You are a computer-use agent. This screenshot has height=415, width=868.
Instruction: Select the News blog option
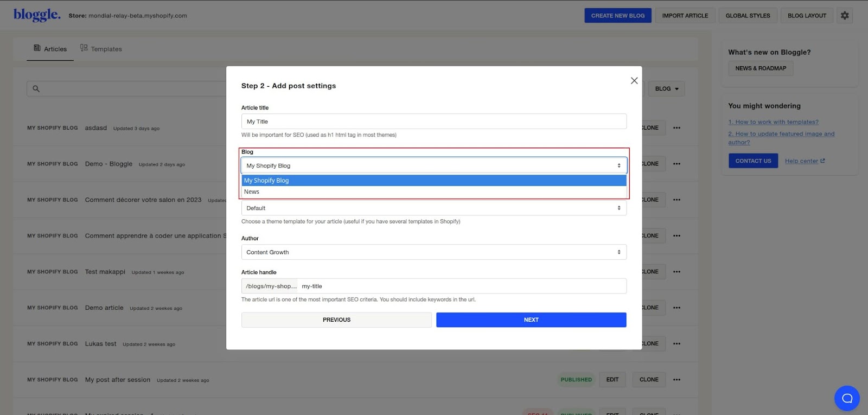pyautogui.click(x=434, y=192)
